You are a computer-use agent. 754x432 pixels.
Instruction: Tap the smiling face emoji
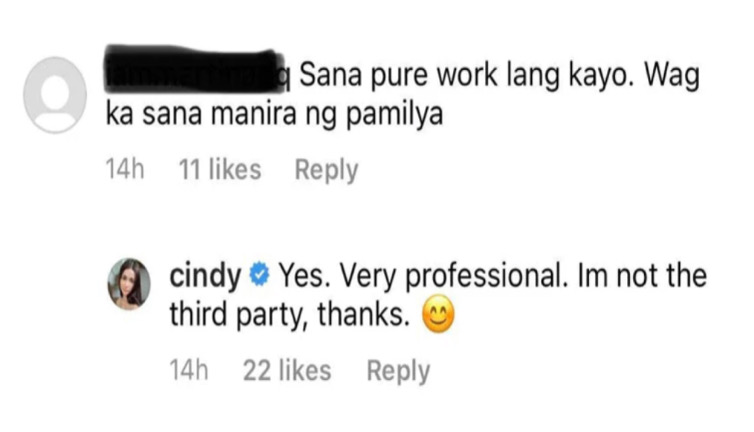(438, 314)
